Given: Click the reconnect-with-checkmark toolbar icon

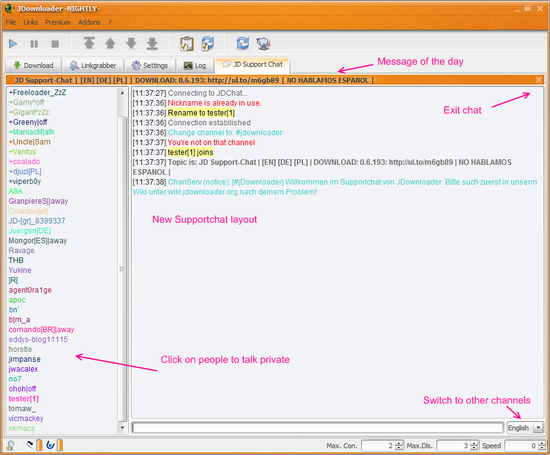Looking at the screenshot, I should [x=208, y=44].
